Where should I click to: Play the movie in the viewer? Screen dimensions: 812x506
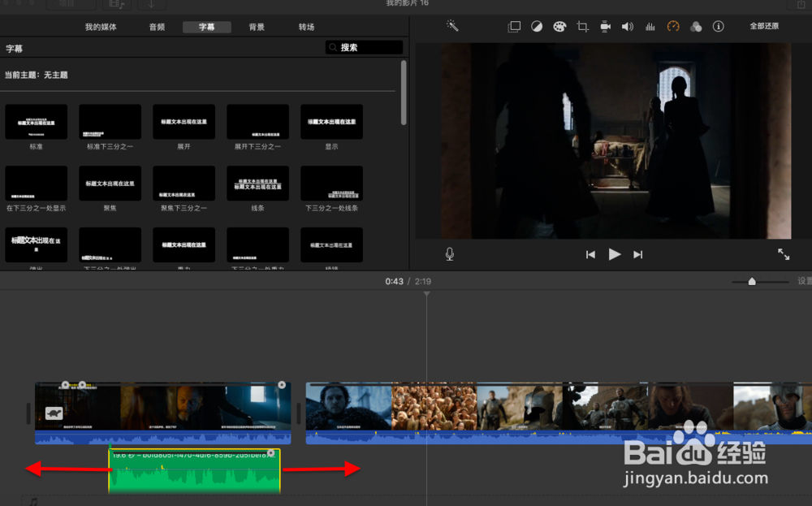(x=614, y=254)
